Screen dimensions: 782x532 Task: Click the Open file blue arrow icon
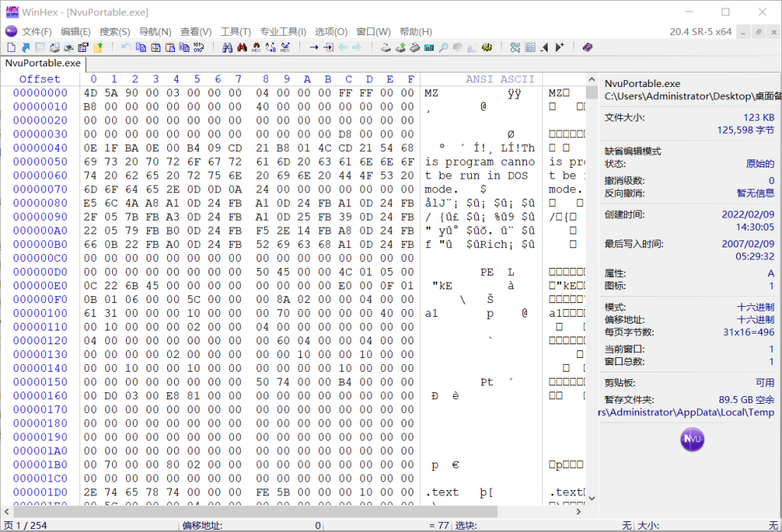click(x=26, y=47)
